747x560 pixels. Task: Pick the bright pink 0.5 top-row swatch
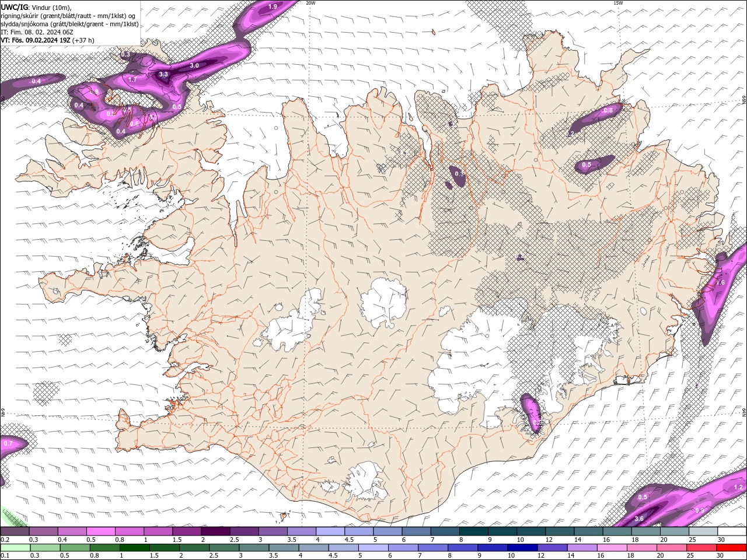(100, 531)
